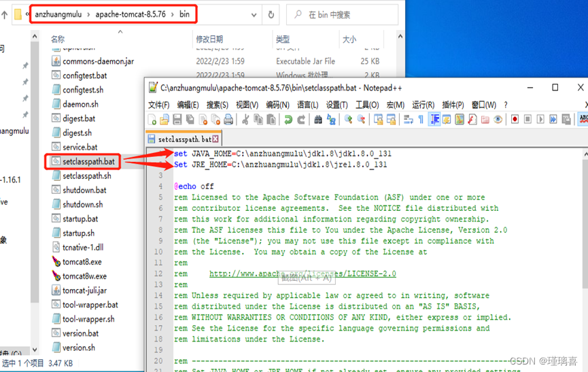Click the Zoom Out magnifier icon
Viewport: 588px width, 372px height.
tap(361, 120)
